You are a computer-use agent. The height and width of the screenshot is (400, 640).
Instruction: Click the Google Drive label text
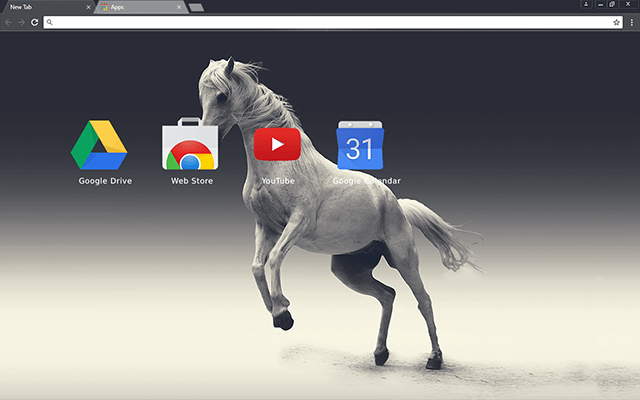[105, 181]
